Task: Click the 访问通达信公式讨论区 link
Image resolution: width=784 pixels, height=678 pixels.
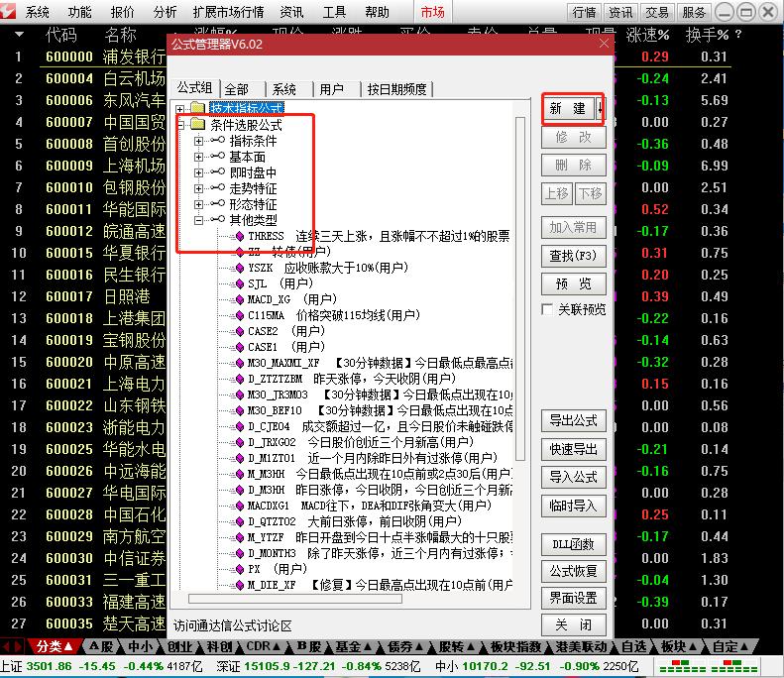Action: [x=233, y=625]
